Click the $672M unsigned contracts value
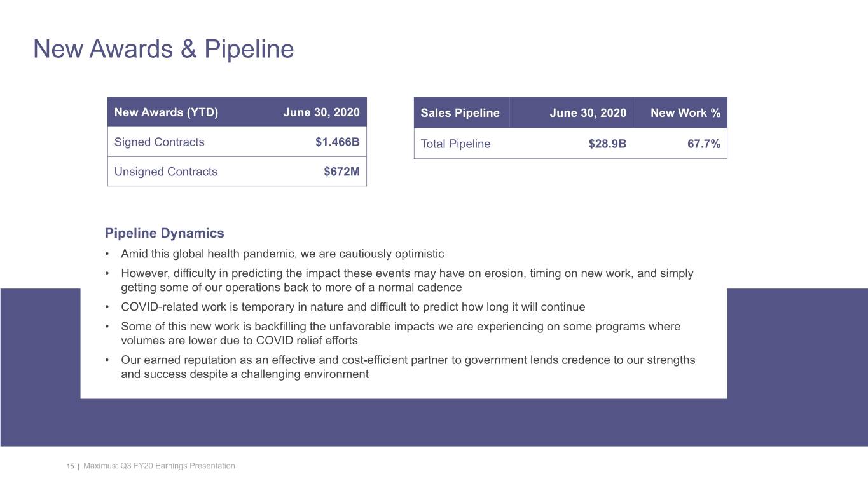Screen dimensions: 868x488 [341, 172]
